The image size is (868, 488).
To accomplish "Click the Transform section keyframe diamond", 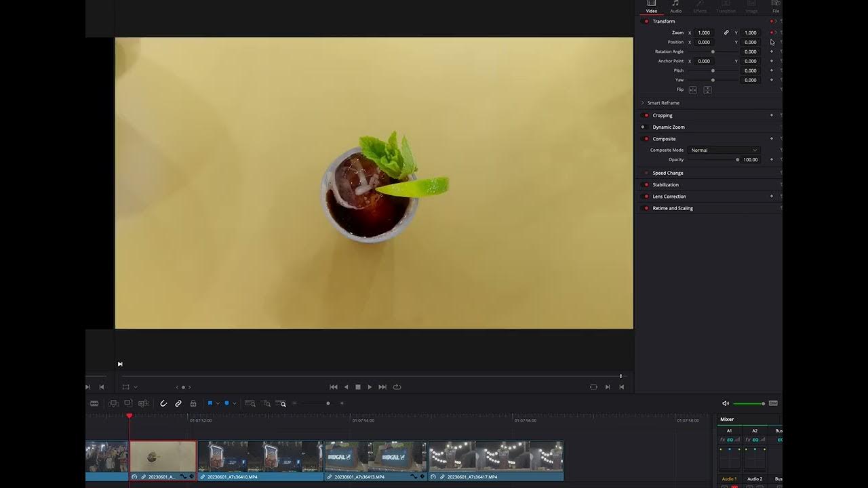I will click(772, 21).
